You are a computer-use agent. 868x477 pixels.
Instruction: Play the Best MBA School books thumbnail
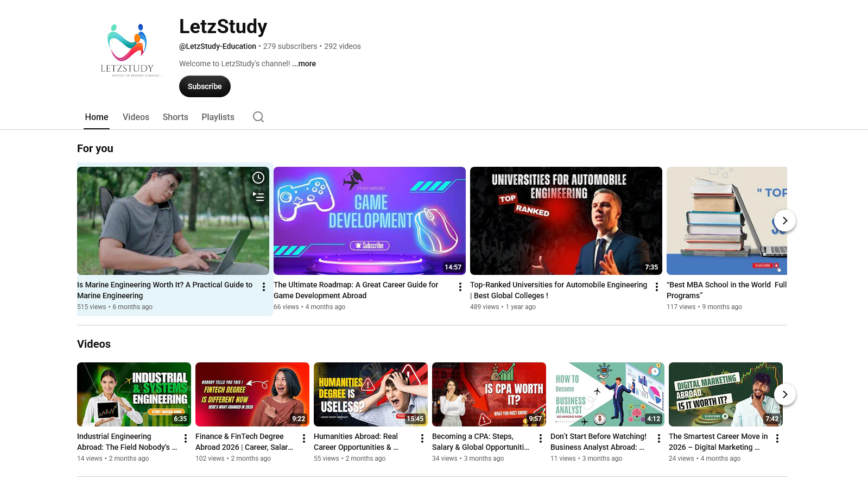(x=727, y=221)
